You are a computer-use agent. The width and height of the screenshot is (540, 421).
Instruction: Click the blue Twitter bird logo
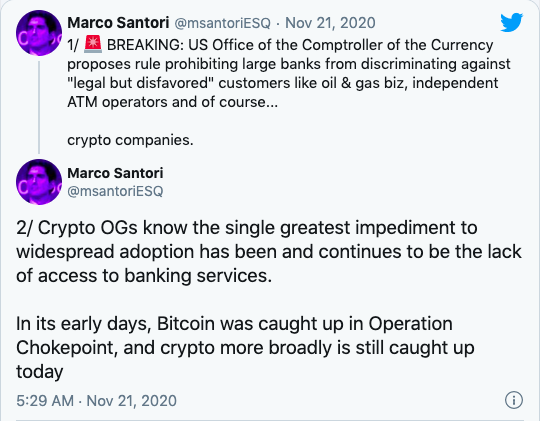(511, 22)
